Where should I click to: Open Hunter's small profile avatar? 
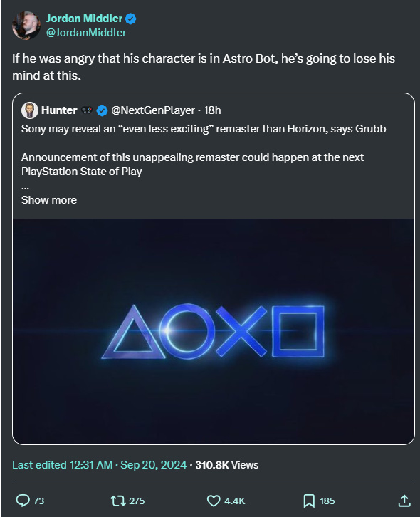pos(30,110)
